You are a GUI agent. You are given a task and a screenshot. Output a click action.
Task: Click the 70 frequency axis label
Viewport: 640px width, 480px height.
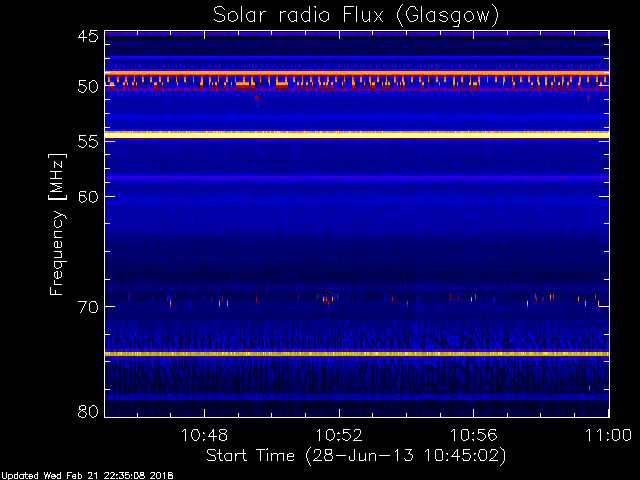88,307
